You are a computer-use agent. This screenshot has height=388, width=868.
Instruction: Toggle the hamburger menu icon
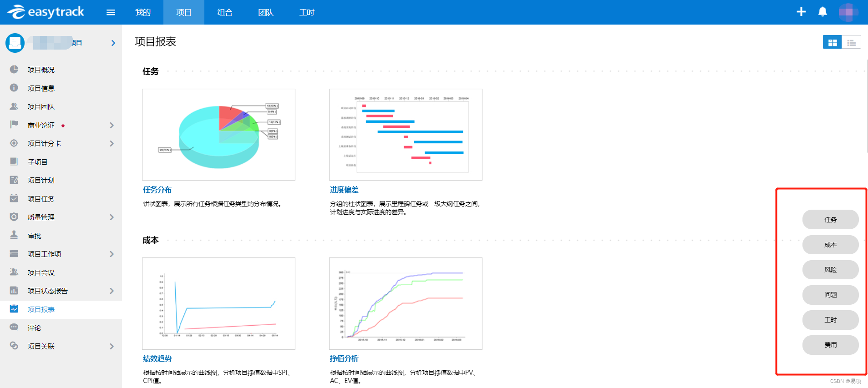(111, 12)
